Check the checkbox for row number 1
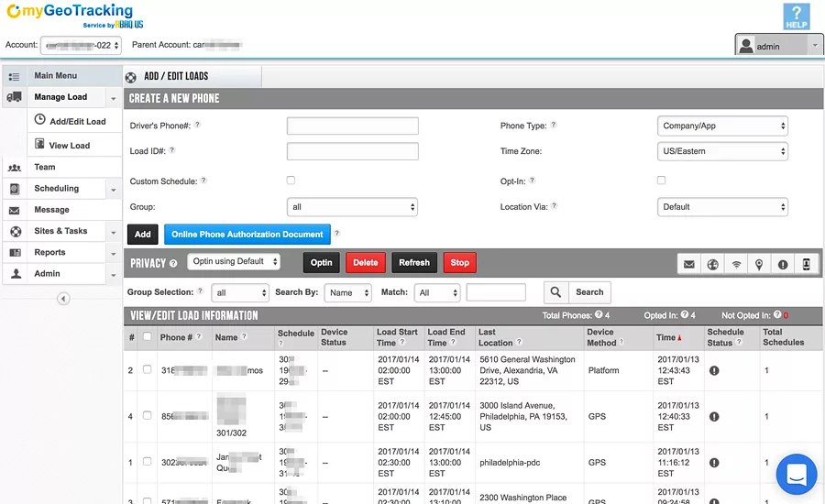The image size is (825, 504). (148, 461)
